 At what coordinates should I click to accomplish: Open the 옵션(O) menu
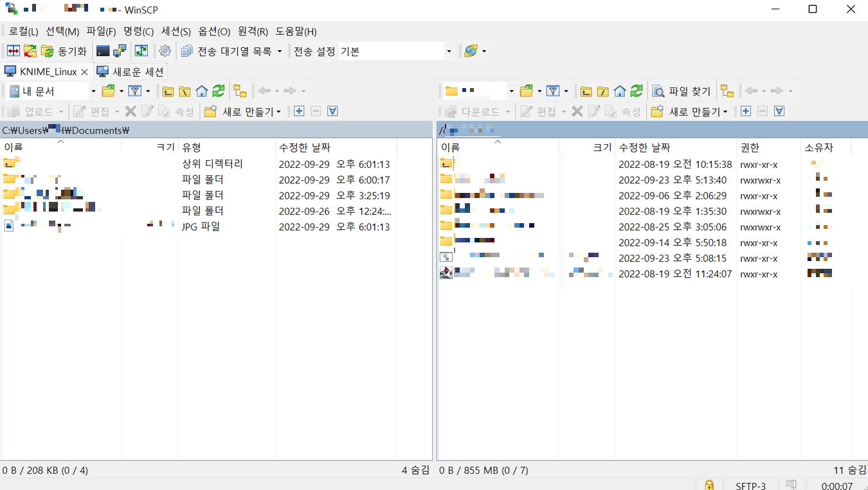pyautogui.click(x=214, y=32)
